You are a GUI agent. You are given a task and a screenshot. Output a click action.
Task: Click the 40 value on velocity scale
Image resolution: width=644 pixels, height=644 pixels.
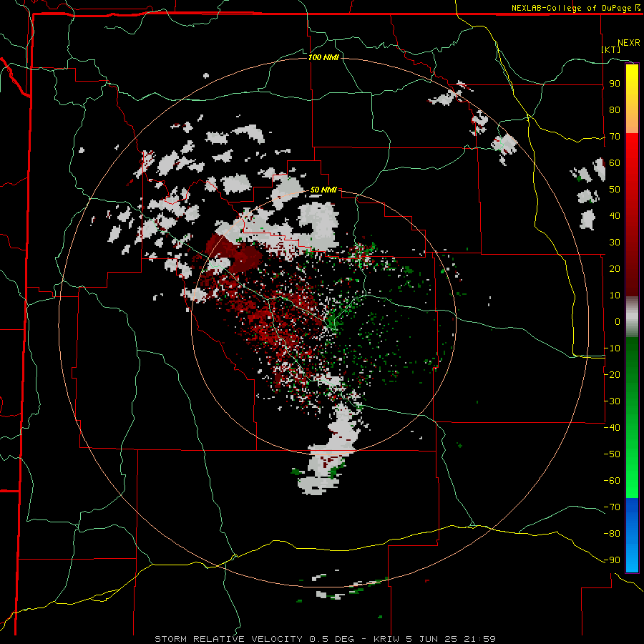(x=615, y=215)
